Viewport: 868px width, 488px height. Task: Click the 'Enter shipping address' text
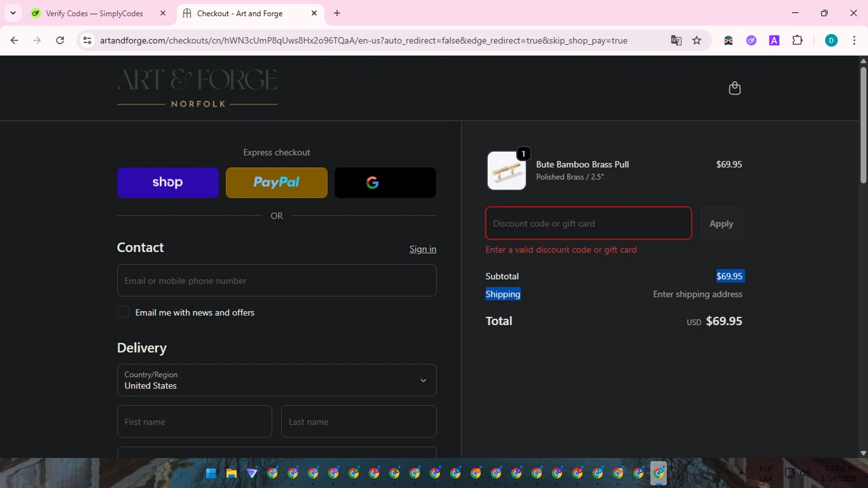point(697,294)
